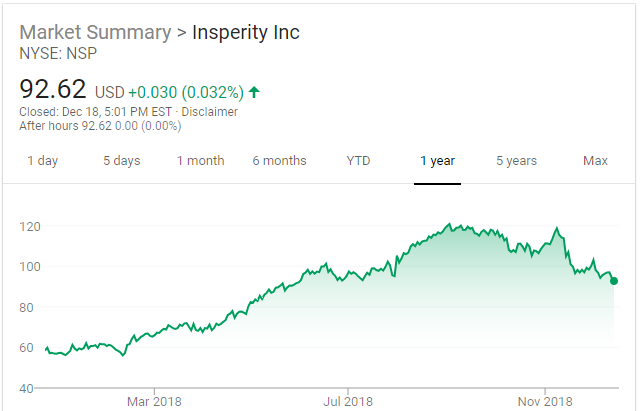Switch to the 6 months tab
The image size is (640, 411).
[x=279, y=161]
